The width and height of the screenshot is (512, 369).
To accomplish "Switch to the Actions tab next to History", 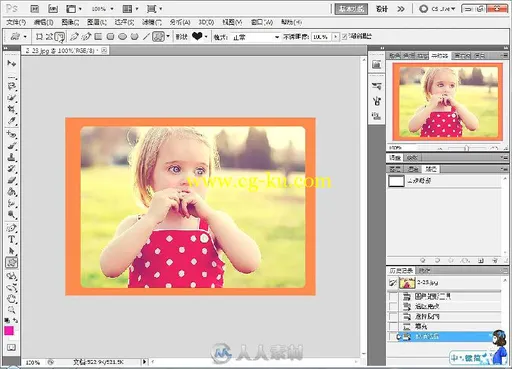I will coord(424,270).
